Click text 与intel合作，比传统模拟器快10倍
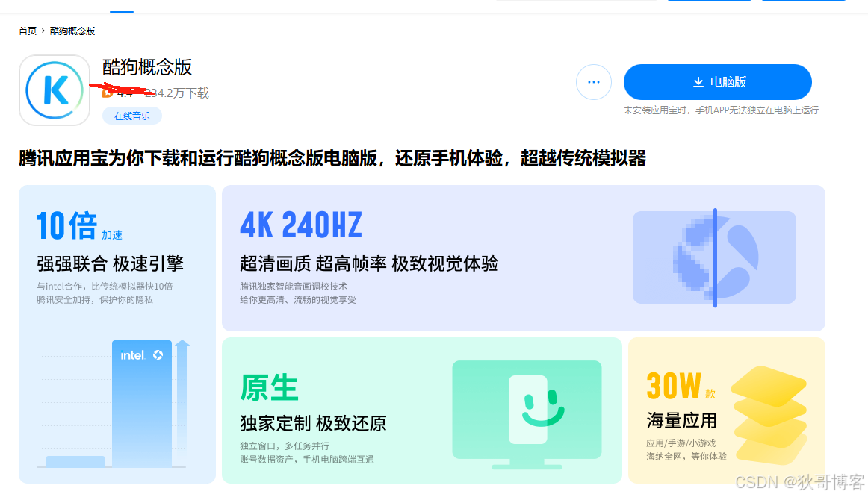The image size is (868, 497). click(105, 287)
